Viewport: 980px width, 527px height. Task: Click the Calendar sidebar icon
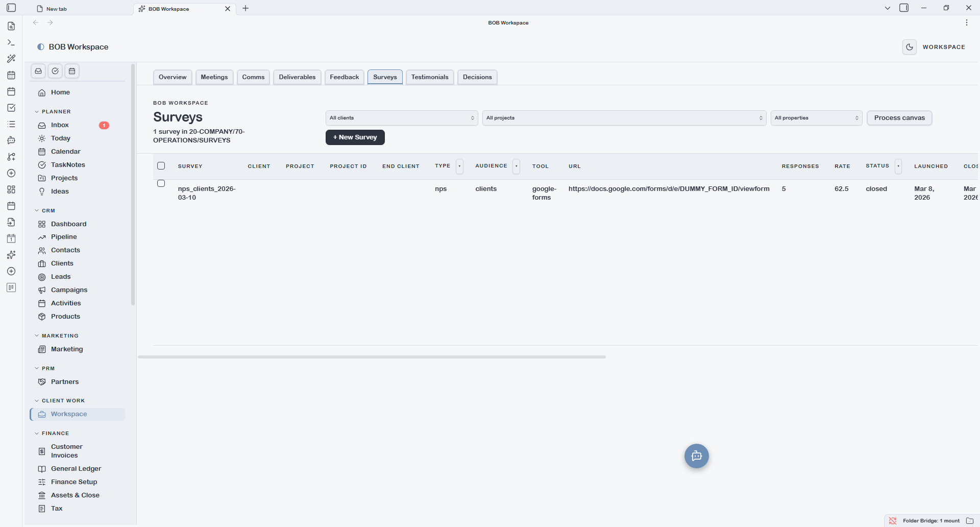42,152
